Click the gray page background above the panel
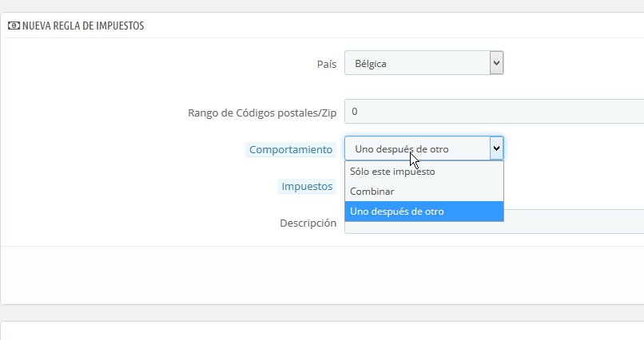This screenshot has height=340, width=644. 320,5
